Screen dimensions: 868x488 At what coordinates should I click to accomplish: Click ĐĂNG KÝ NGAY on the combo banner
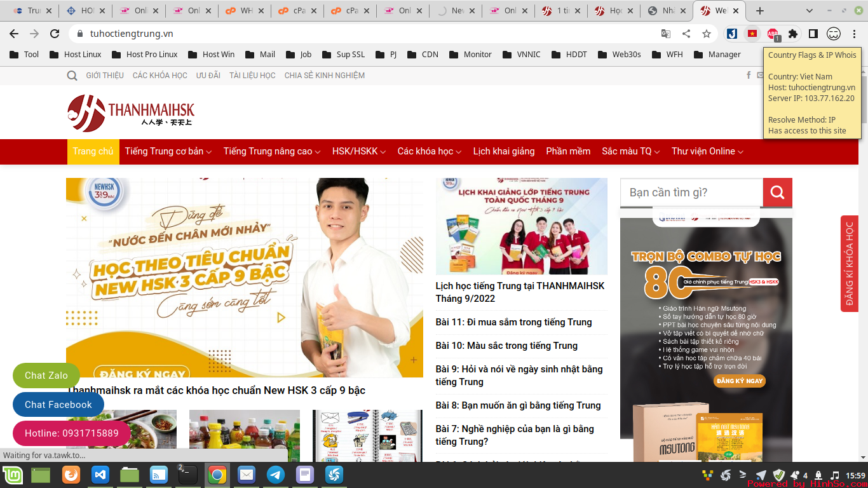(739, 381)
